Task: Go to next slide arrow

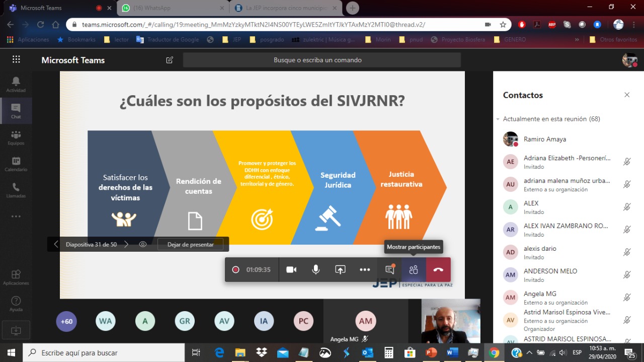Action: pyautogui.click(x=126, y=244)
